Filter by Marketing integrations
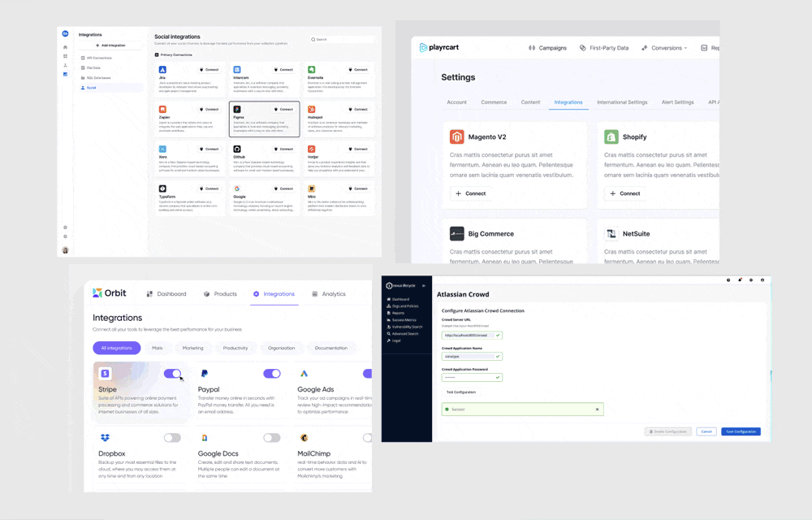The height and width of the screenshot is (520, 812). 192,348
